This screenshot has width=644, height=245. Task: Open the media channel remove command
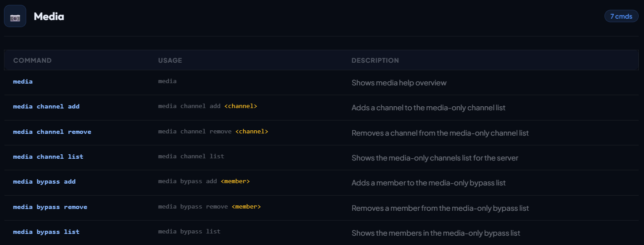[x=52, y=132]
